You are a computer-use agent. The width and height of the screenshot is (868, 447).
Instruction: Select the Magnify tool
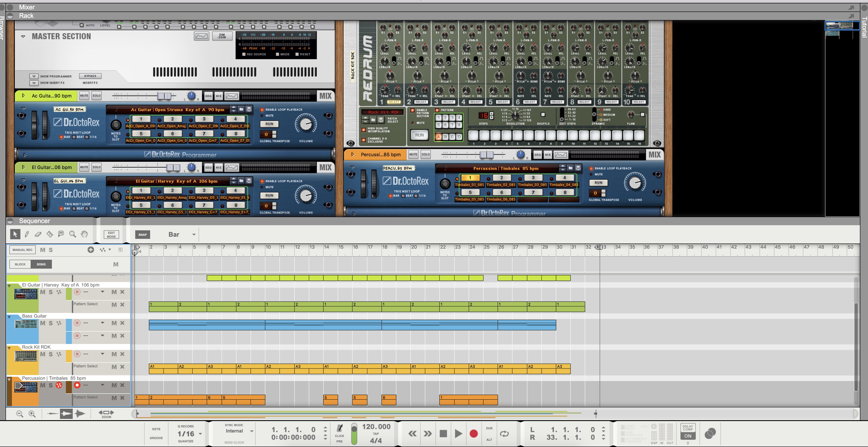coord(73,234)
